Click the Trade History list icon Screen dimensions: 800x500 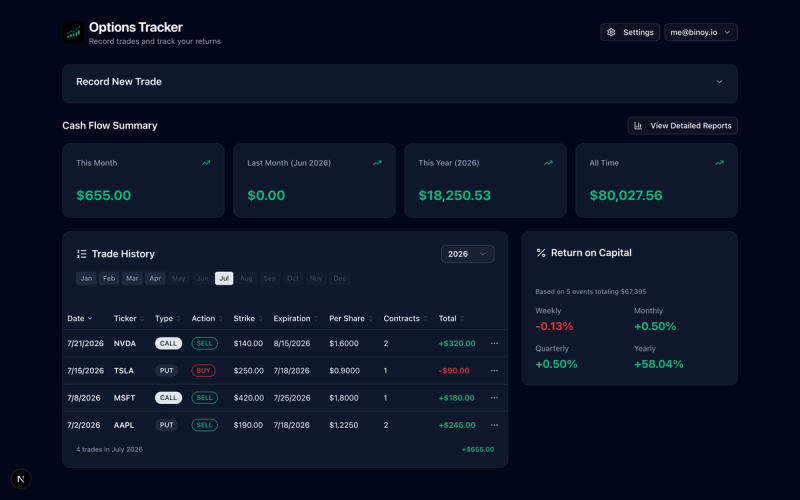pos(82,254)
